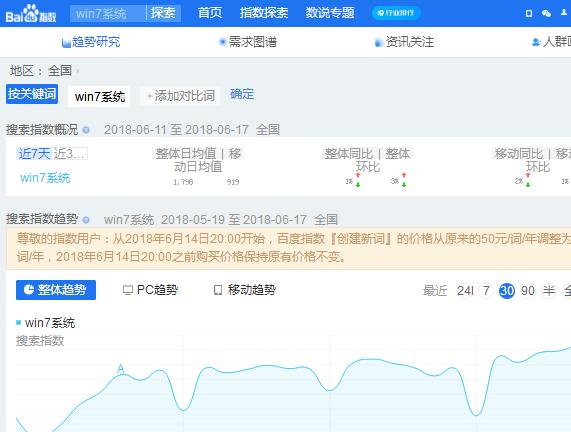This screenshot has height=432, width=571.
Task: Focus the win7系统 search input field
Action: [x=108, y=13]
